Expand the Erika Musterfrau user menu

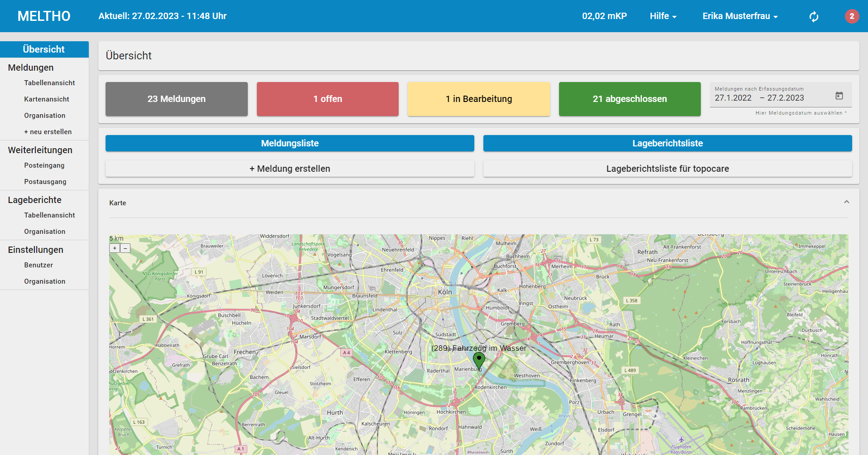click(x=740, y=16)
